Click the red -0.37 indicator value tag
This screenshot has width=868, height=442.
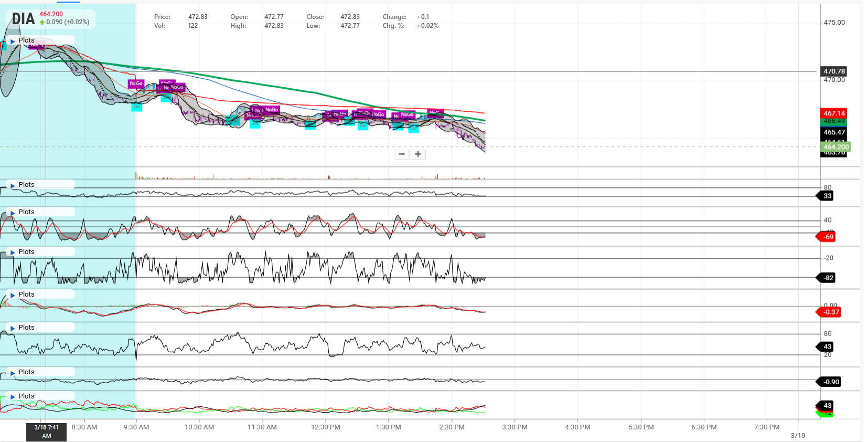click(830, 312)
